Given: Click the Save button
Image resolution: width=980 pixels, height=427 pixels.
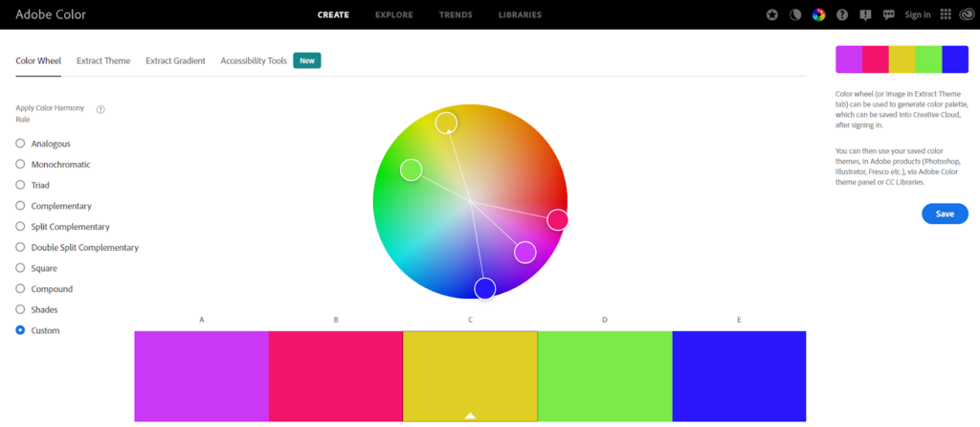Looking at the screenshot, I should click(945, 213).
